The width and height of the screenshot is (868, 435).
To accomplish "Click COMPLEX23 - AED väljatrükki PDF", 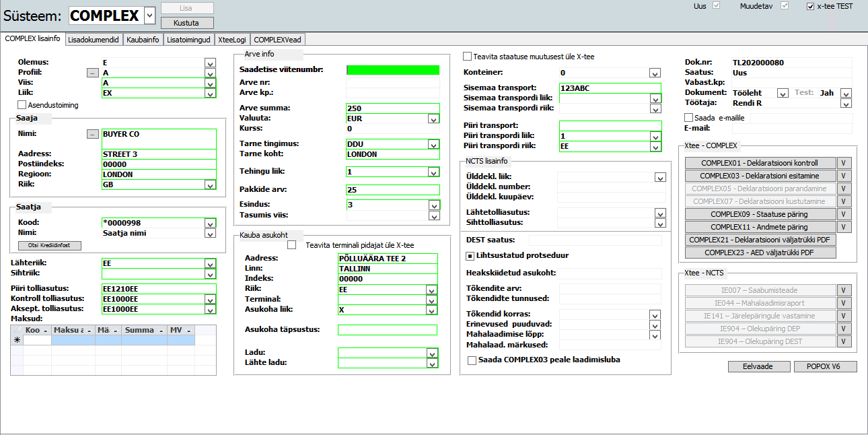I will 760,253.
